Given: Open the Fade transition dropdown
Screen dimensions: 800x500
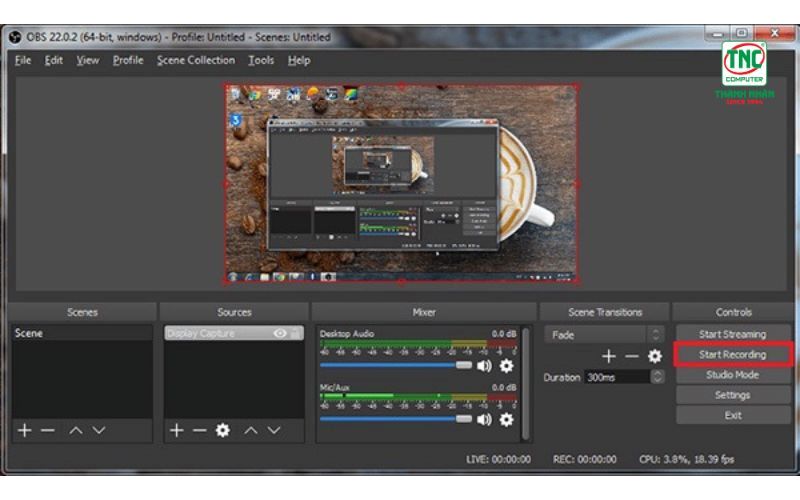Looking at the screenshot, I should 604,335.
